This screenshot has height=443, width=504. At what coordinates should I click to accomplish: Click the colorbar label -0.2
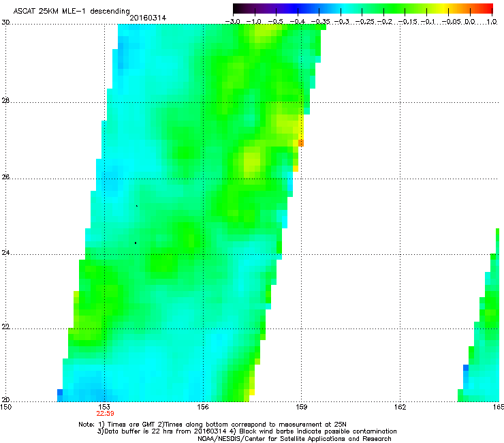coord(385,22)
